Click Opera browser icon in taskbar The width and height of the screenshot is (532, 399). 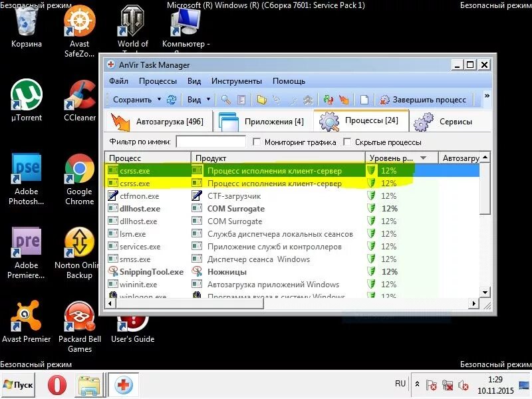click(57, 385)
